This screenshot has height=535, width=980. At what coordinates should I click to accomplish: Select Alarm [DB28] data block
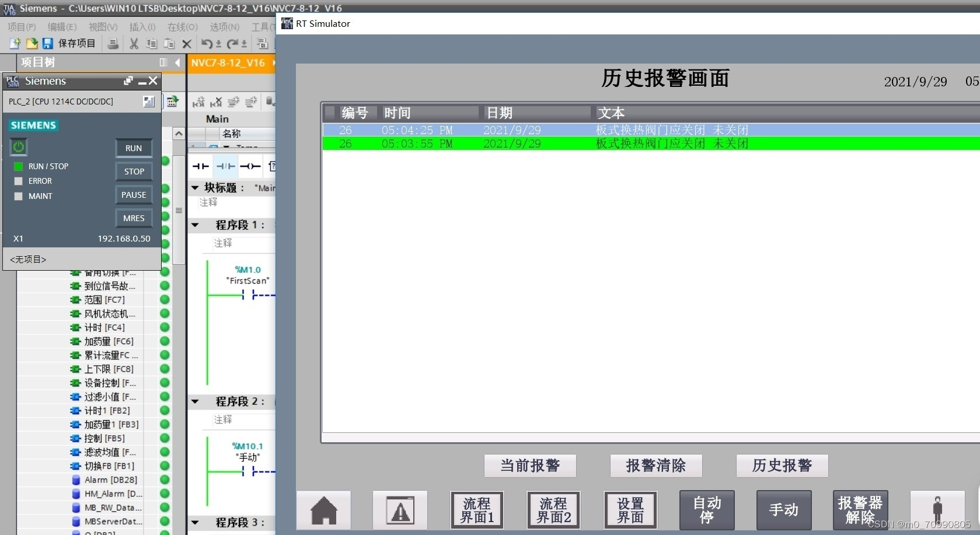[x=110, y=480]
